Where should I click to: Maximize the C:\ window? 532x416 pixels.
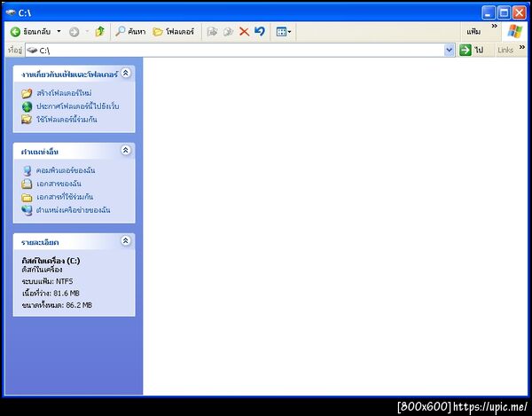point(504,13)
